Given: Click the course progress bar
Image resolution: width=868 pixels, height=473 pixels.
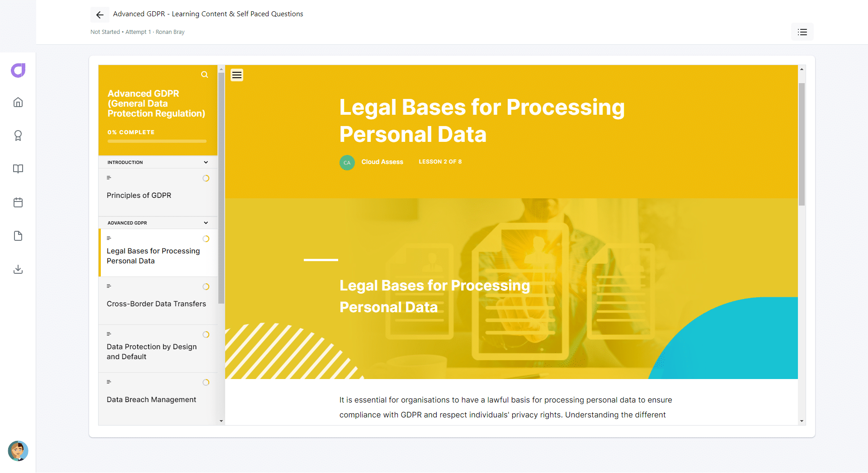Looking at the screenshot, I should click(x=157, y=141).
